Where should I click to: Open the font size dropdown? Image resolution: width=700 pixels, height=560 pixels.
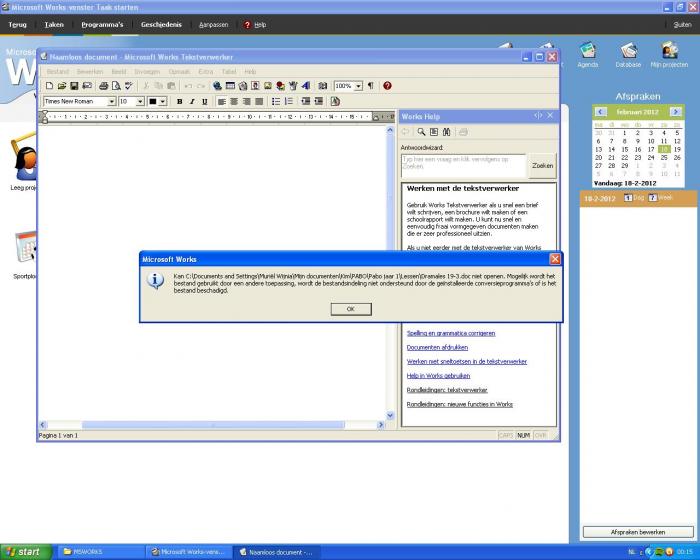point(140,102)
